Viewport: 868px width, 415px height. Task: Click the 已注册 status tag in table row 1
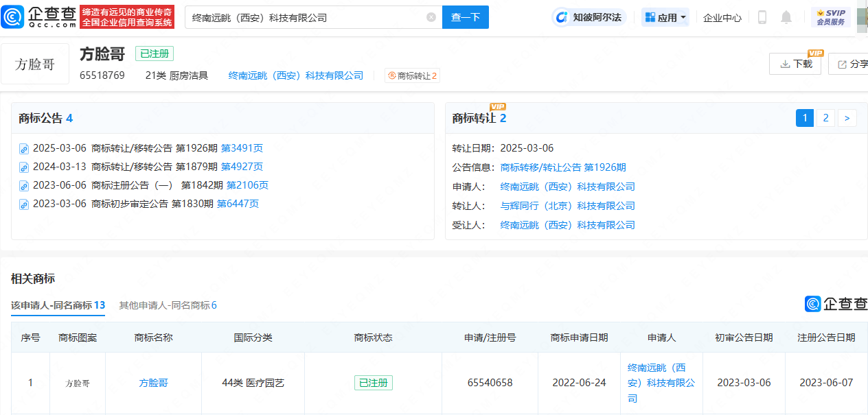(374, 383)
